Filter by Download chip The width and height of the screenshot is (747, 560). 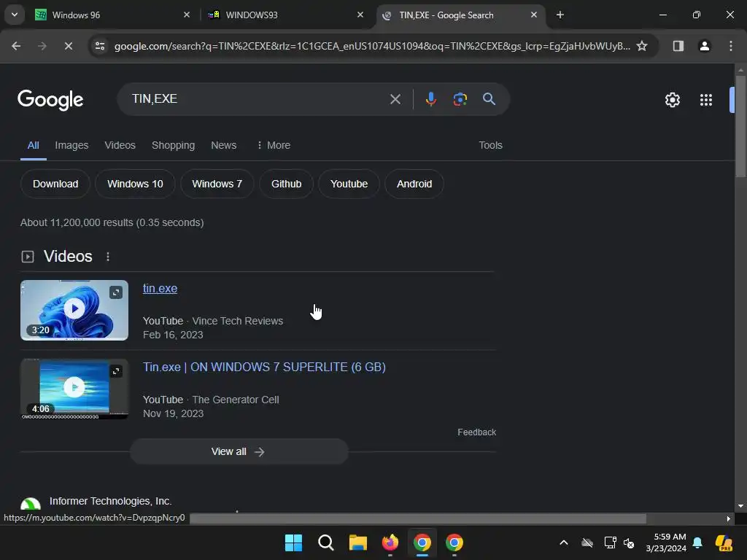click(x=55, y=184)
